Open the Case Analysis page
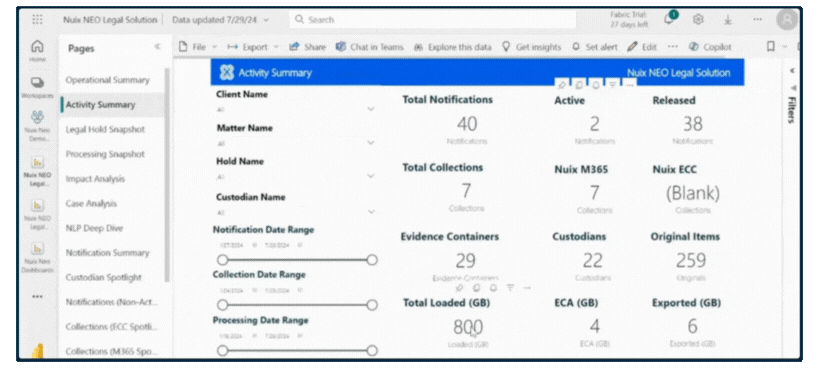Viewport: 819px width, 368px height. coord(91,203)
